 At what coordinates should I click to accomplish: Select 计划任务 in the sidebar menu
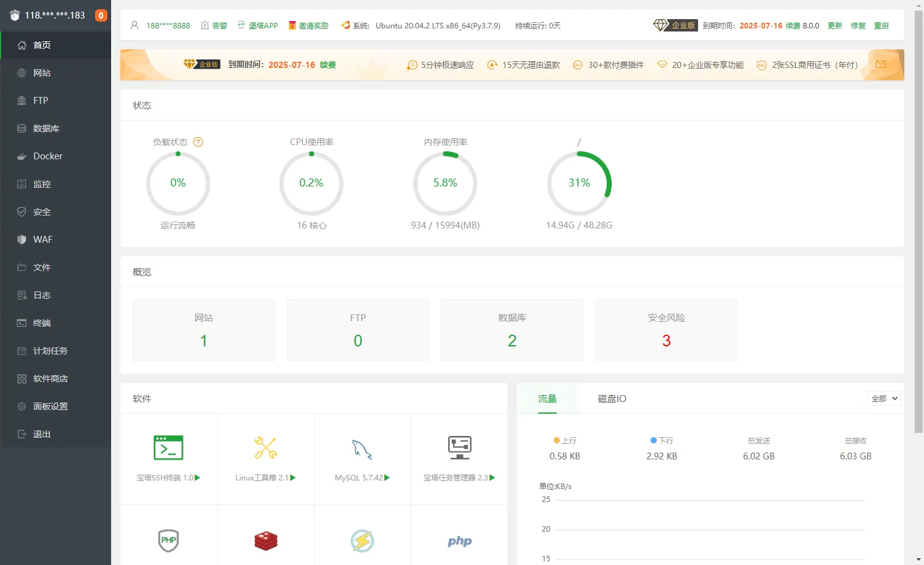coord(51,351)
